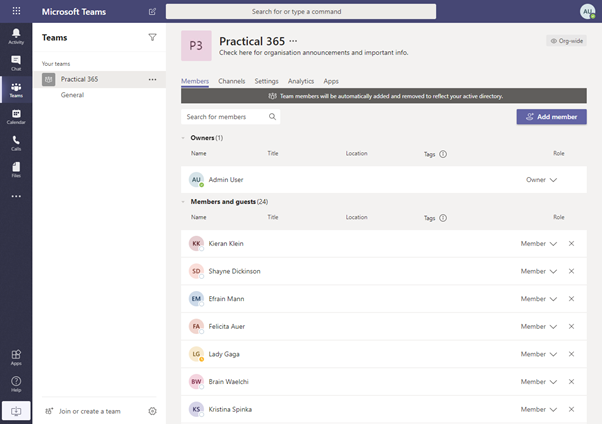Viewport: 602px width, 424px height.
Task: Click Admin User's AU avatar
Action: 196,180
